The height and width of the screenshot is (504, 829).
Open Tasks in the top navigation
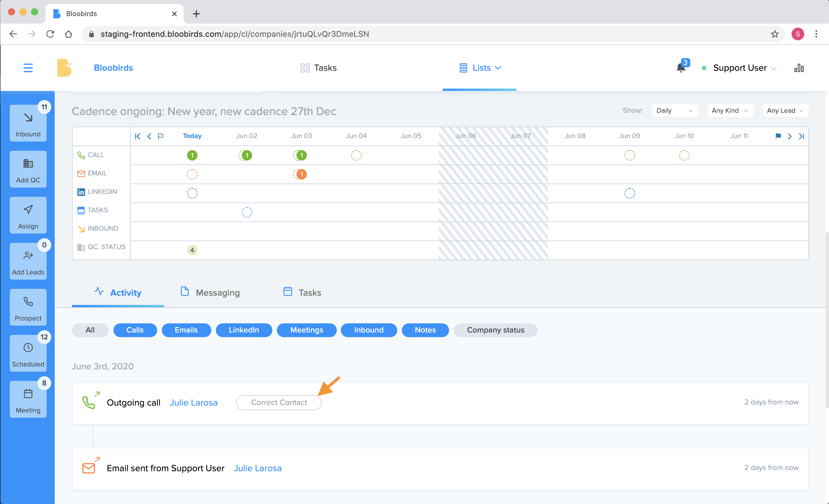click(x=318, y=68)
